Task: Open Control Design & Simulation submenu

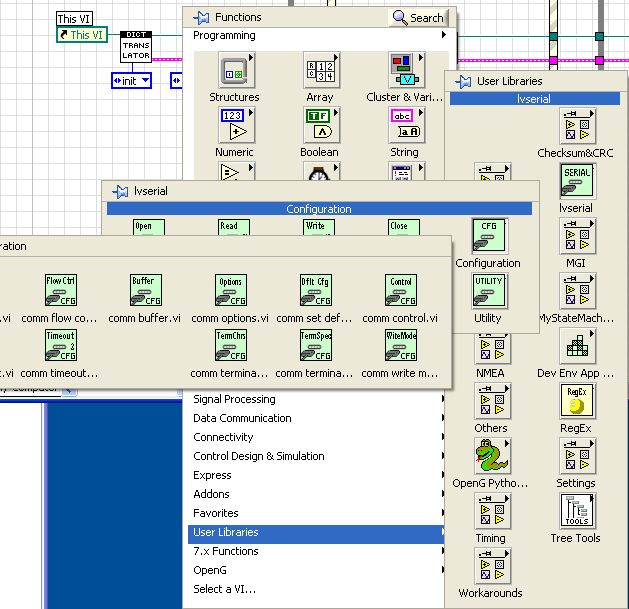Action: coord(317,456)
